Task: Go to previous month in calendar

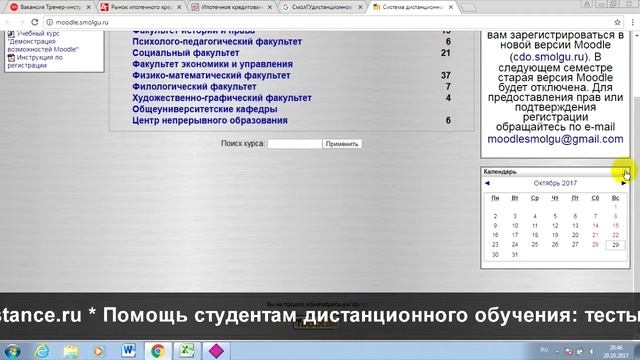Action: tap(487, 183)
